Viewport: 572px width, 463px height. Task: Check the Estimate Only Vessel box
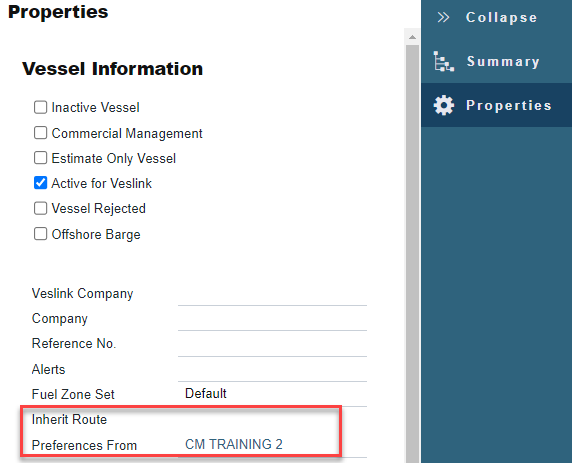coord(40,158)
